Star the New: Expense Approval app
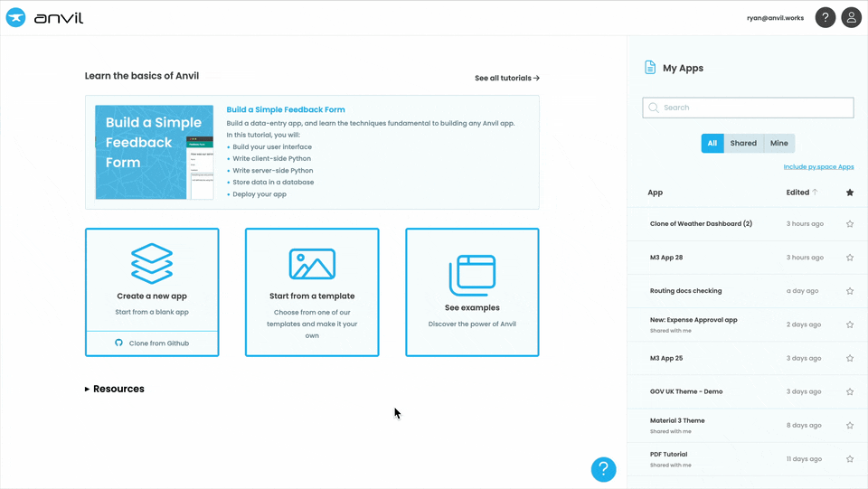The image size is (868, 489). click(850, 324)
